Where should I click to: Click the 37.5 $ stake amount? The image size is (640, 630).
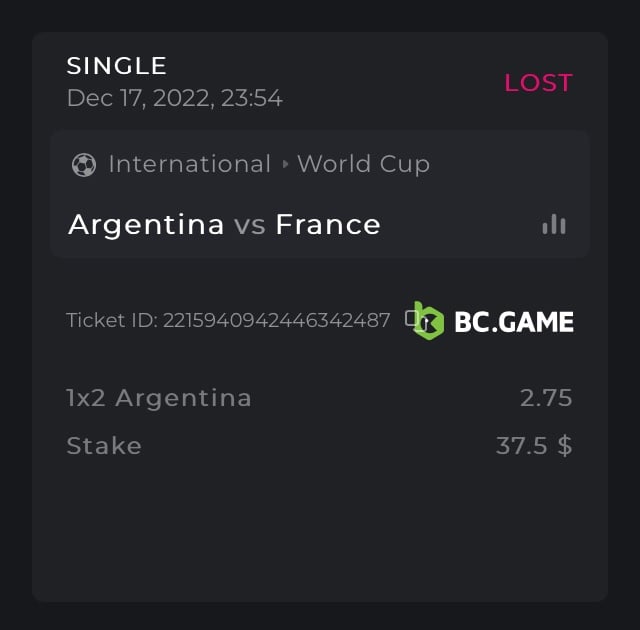pos(534,445)
